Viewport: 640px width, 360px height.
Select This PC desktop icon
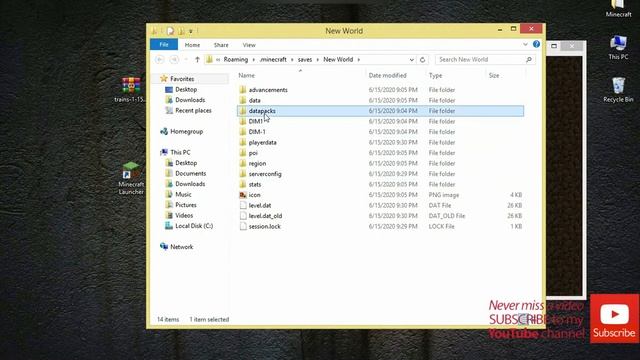(x=618, y=47)
